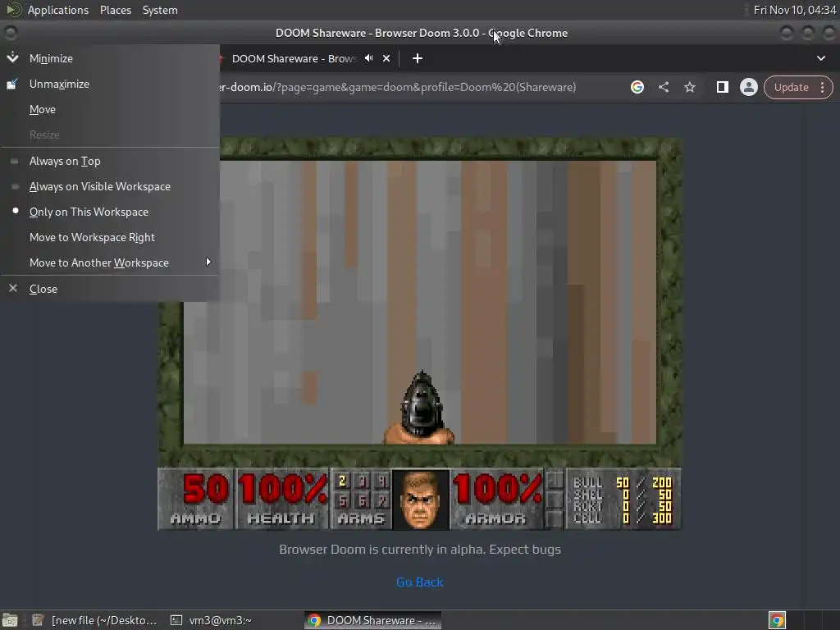This screenshot has width=840, height=630.
Task: Choose Move to Workspace Right
Action: (110, 237)
